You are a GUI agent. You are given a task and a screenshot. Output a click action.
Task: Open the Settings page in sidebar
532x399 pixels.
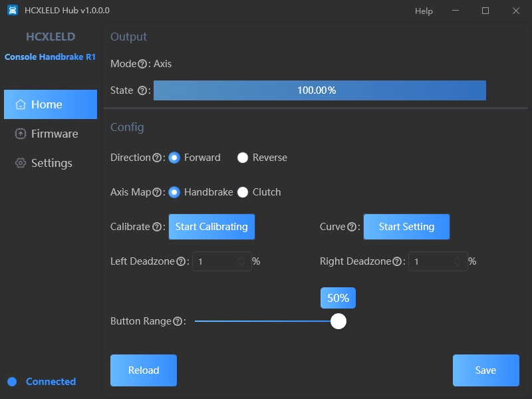[51, 163]
